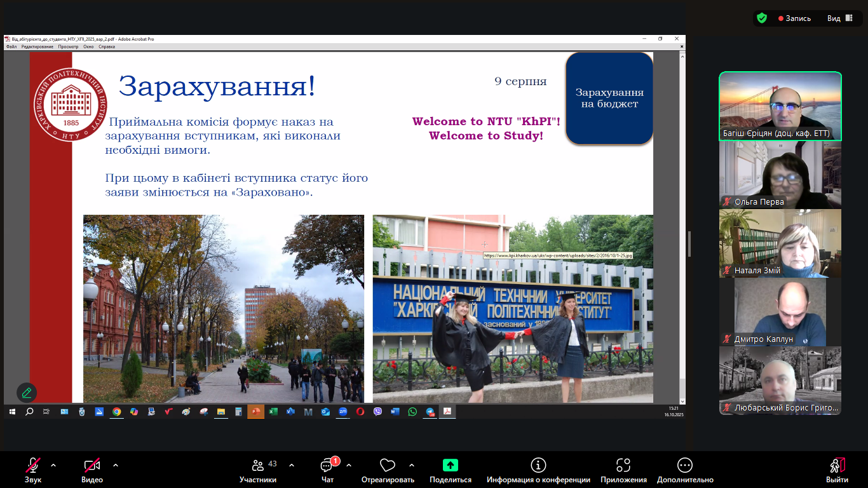
Task: Click the Дополнительно more options icon
Action: 685,465
